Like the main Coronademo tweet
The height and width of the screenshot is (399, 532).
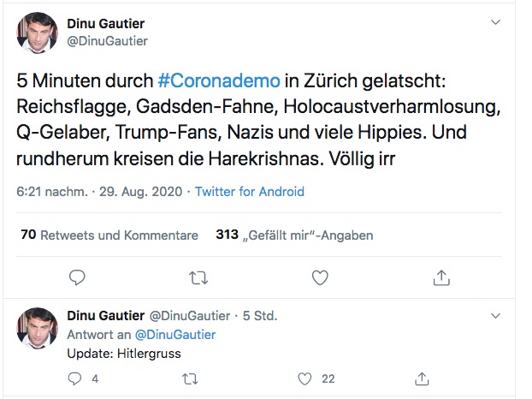(x=320, y=277)
